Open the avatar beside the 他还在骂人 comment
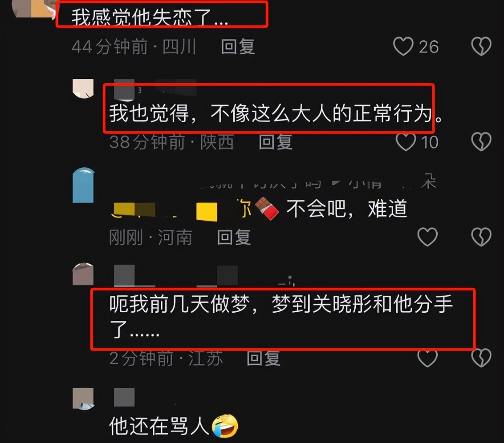The image size is (504, 443). point(83,399)
